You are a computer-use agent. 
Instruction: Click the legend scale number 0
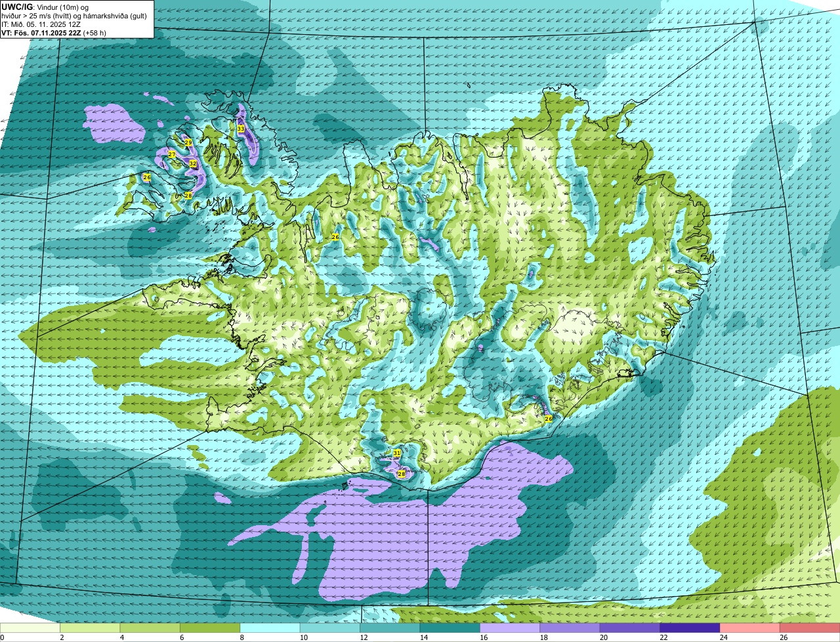coord(2,637)
